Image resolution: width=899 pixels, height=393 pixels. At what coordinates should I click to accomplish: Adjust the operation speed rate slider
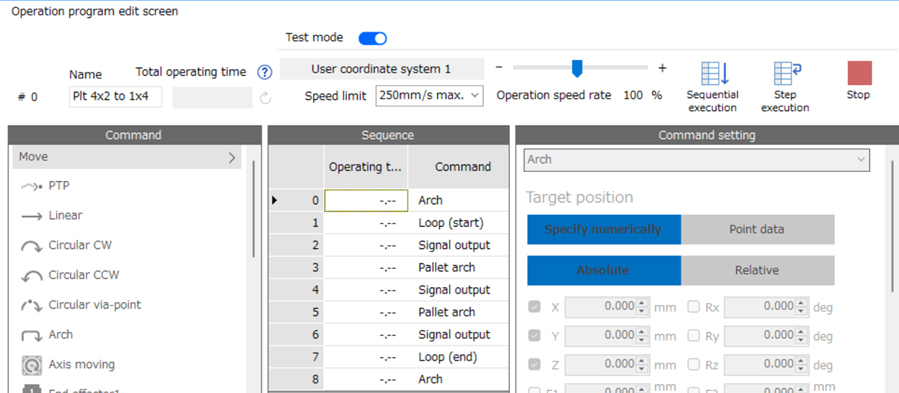point(577,68)
